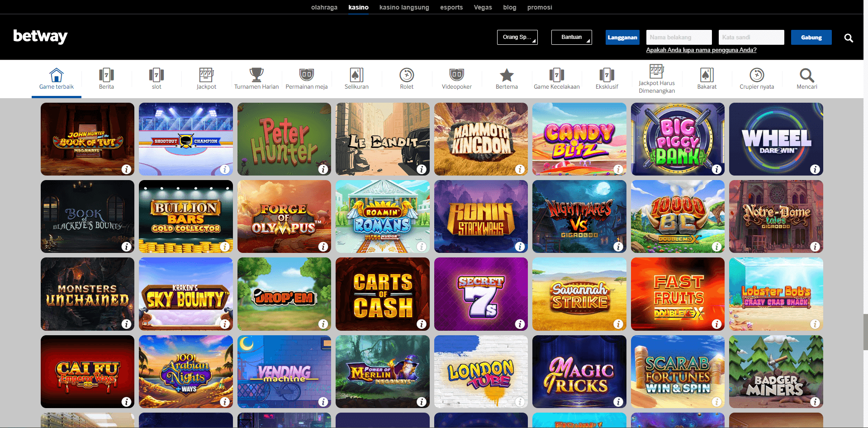This screenshot has height=428, width=868.
Task: Show info for Badger Miners game
Action: (815, 402)
